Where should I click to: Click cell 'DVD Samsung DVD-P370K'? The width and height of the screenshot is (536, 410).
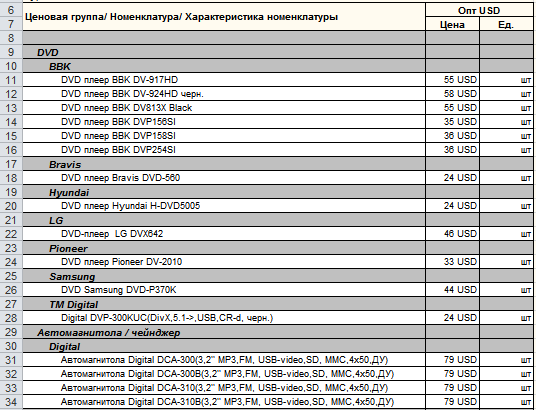[x=224, y=290]
